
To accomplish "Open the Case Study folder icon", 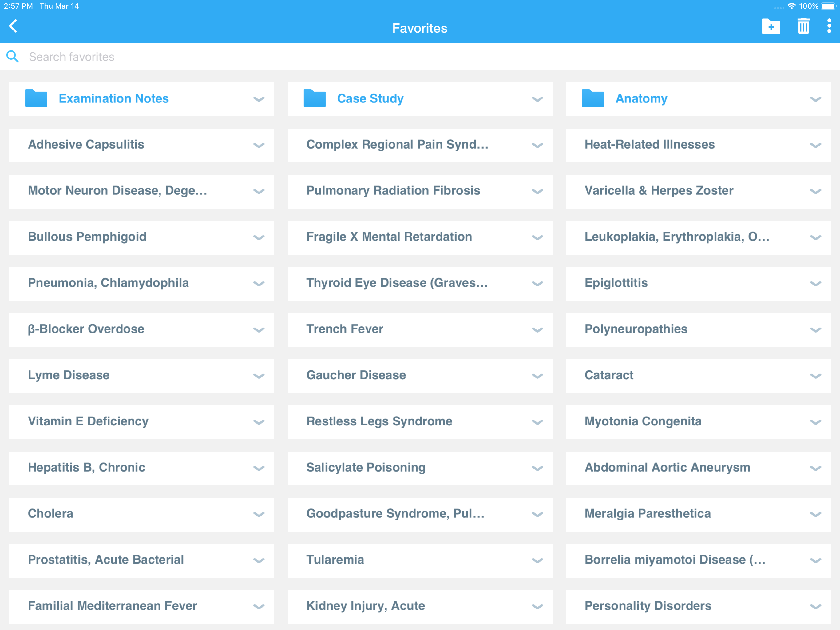I will pyautogui.click(x=315, y=98).
